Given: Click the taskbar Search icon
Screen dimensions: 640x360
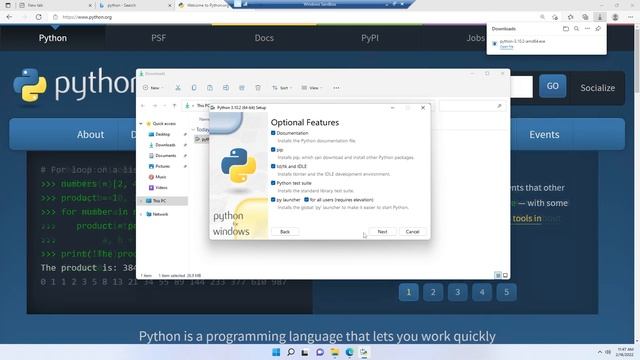Looking at the screenshot, I should pos(291,352).
